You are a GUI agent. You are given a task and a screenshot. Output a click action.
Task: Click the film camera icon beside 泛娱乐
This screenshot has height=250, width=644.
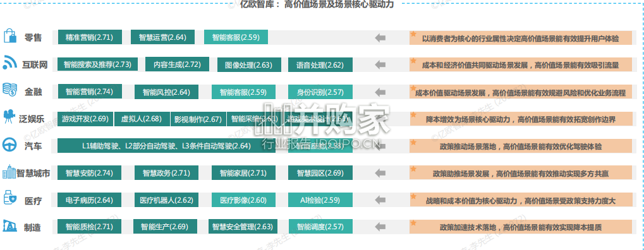pyautogui.click(x=9, y=117)
